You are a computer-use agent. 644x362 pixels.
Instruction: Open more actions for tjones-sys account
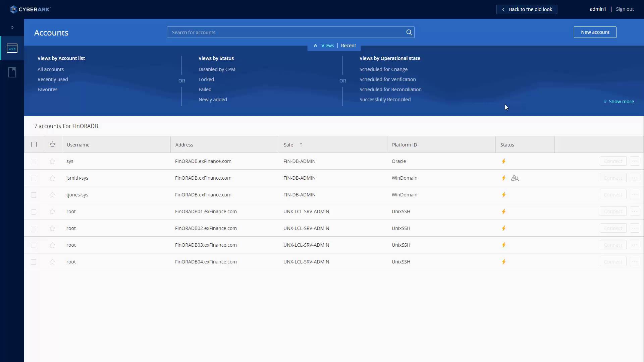coord(634,195)
